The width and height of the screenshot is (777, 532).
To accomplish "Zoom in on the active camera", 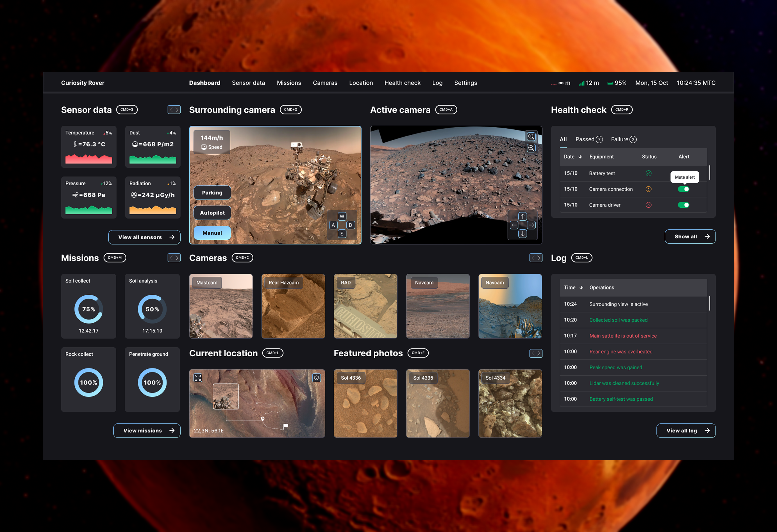I will tap(531, 137).
